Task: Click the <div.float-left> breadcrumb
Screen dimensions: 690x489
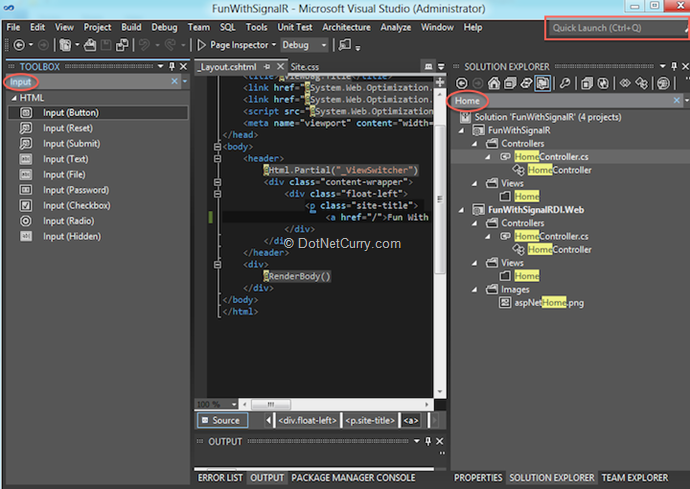Action: click(308, 420)
